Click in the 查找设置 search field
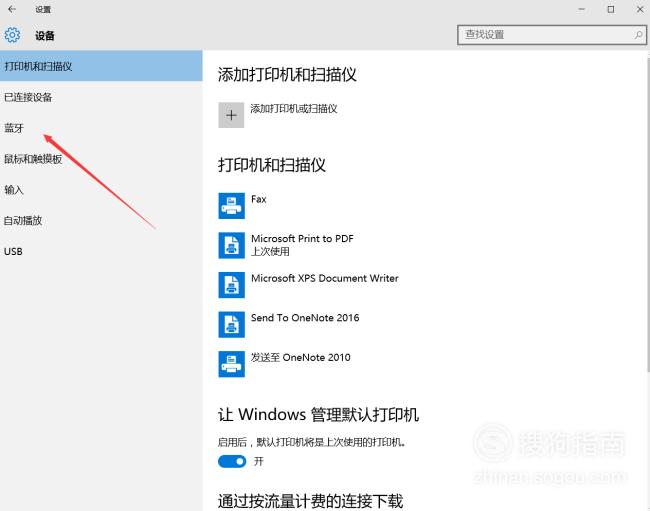 tap(552, 35)
